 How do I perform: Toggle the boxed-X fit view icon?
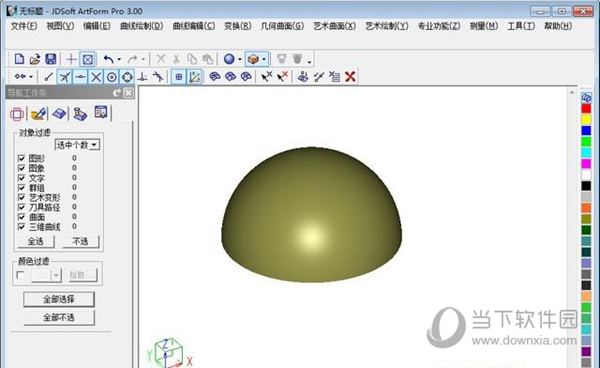(88, 59)
